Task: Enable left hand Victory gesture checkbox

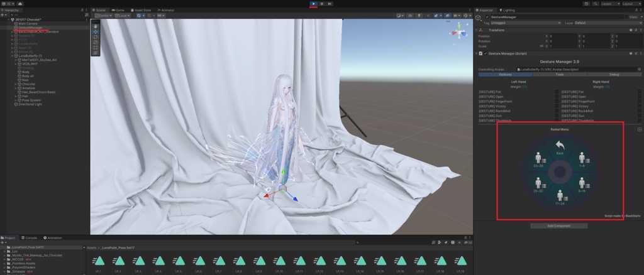Action: [x=557, y=106]
